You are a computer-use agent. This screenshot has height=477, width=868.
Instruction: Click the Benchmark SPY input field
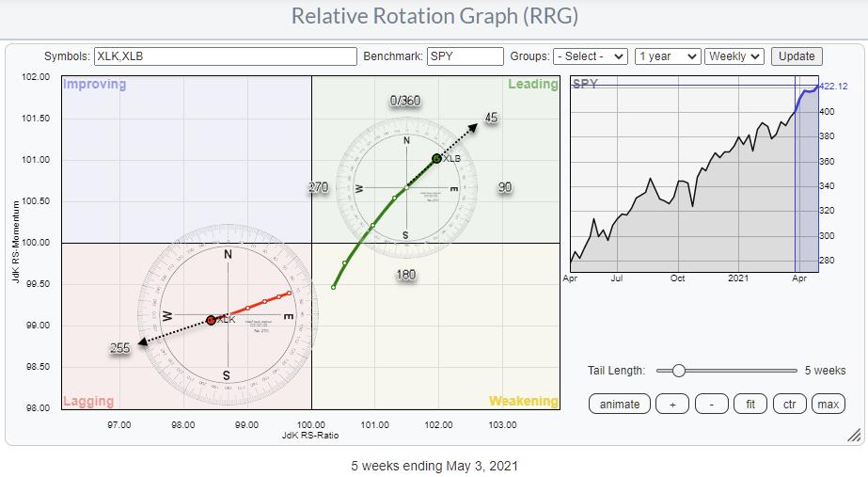click(465, 56)
